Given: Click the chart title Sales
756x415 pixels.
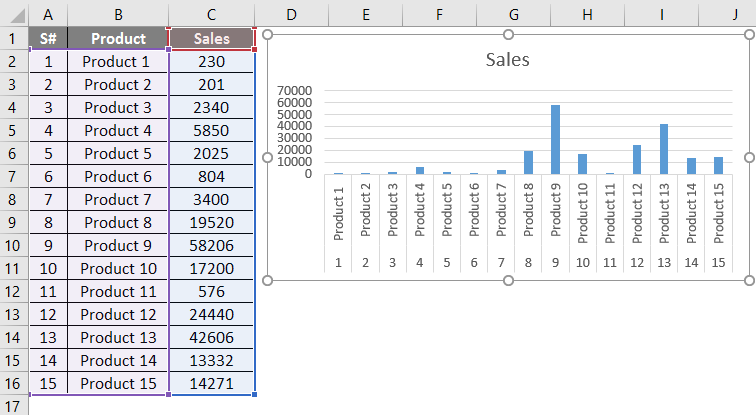Looking at the screenshot, I should (x=507, y=59).
